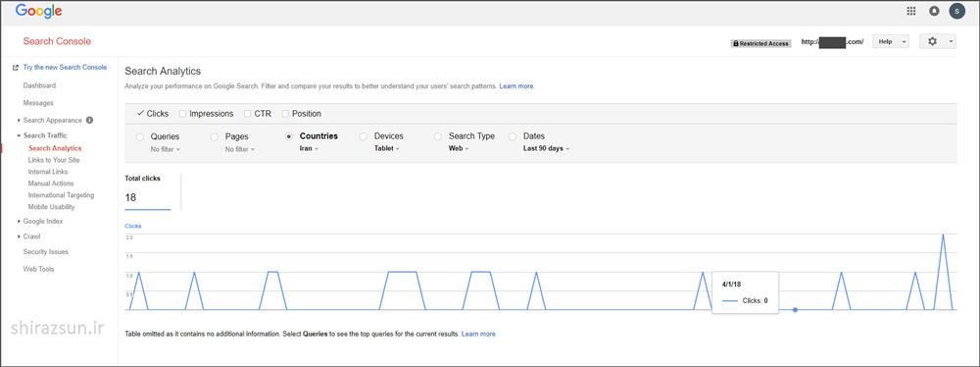
Task: Select the Search Type radio button
Action: [x=437, y=136]
